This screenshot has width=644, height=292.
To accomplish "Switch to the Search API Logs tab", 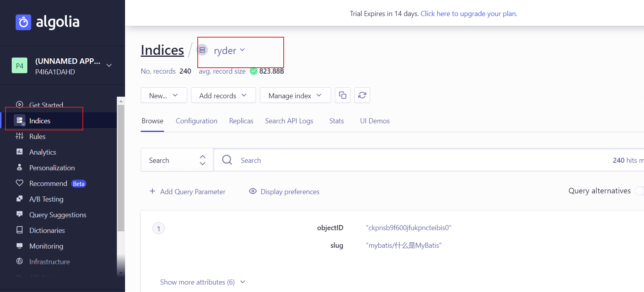I will point(289,121).
